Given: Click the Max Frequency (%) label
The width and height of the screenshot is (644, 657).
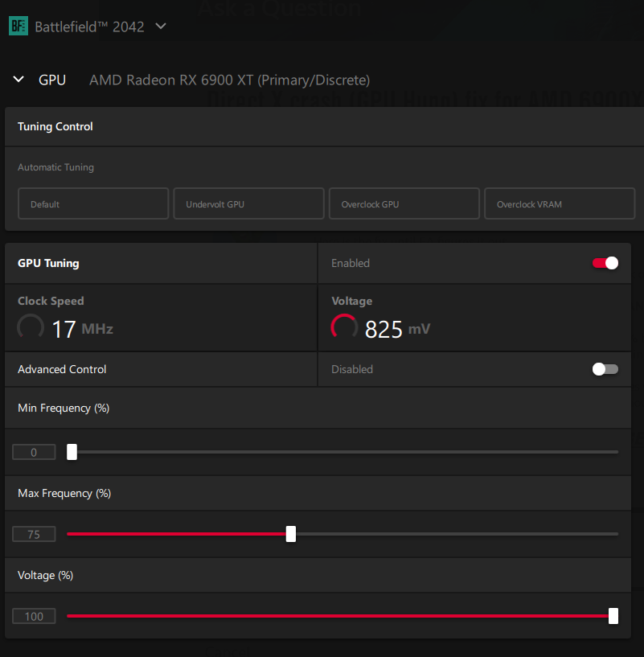Looking at the screenshot, I should point(64,493).
